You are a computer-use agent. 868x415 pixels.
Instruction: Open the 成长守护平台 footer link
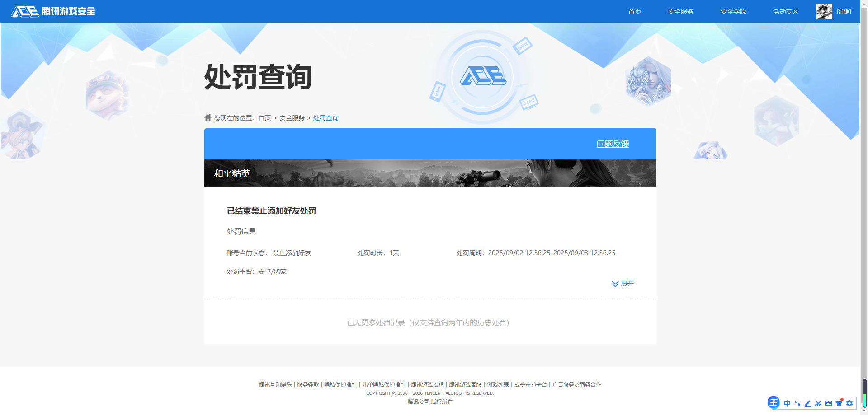(530, 385)
